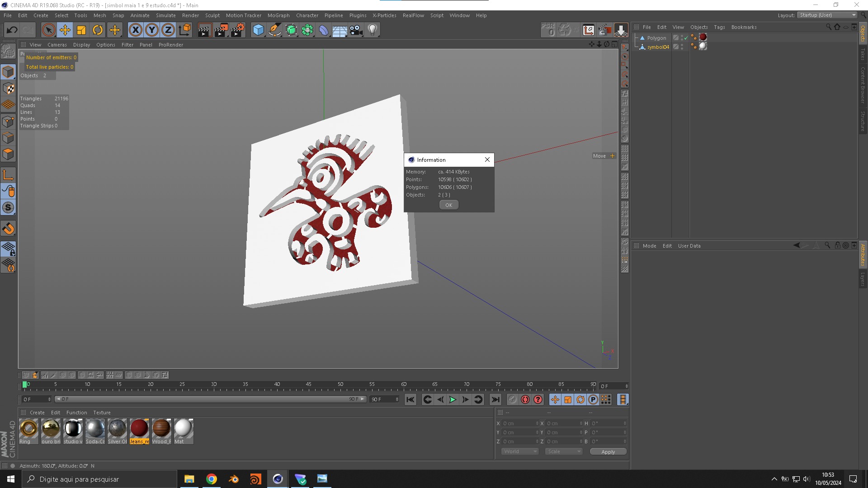The width and height of the screenshot is (868, 488).
Task: Click the Undo arrow icon
Action: pyautogui.click(x=12, y=30)
